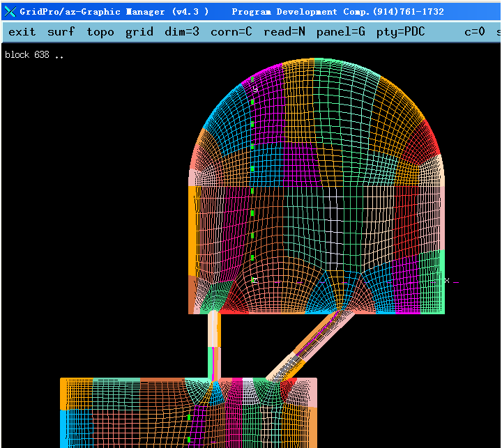502x448 pixels.
Task: Select the diagonal pipe between chambers
Action: click(307, 346)
